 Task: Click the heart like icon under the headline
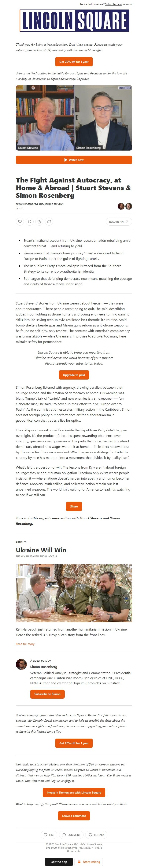click(x=20, y=221)
